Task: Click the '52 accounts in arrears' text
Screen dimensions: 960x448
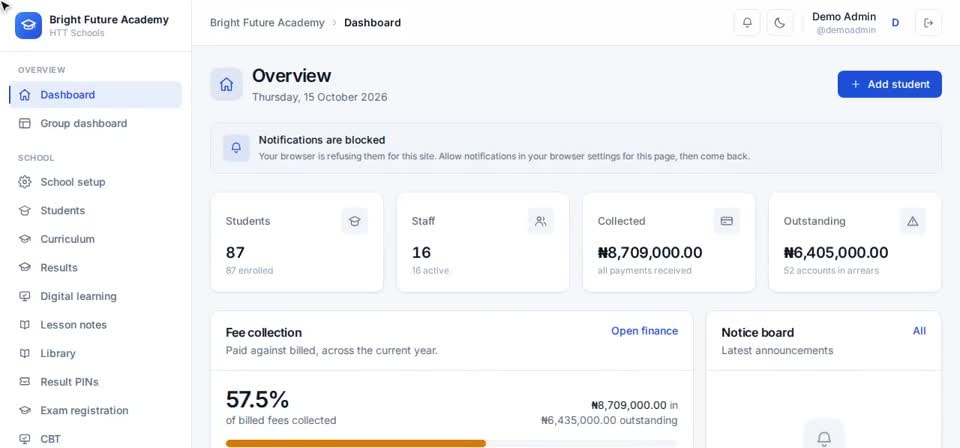Action: point(831,271)
